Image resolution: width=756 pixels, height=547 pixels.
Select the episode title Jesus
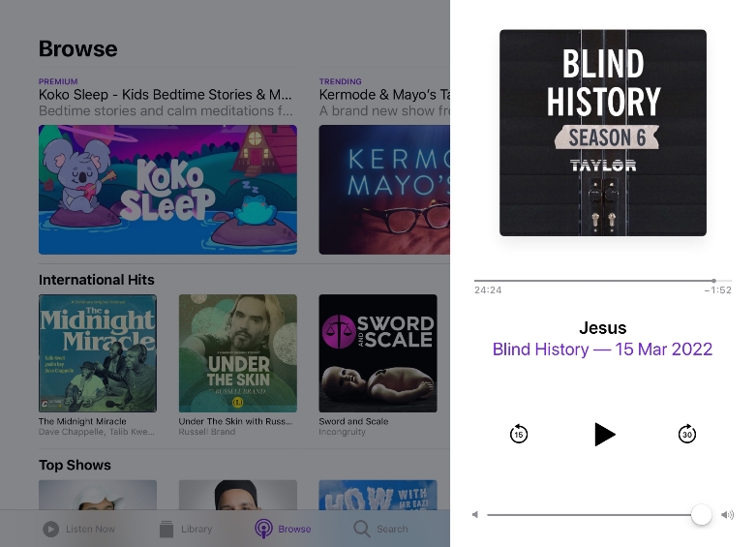point(603,328)
